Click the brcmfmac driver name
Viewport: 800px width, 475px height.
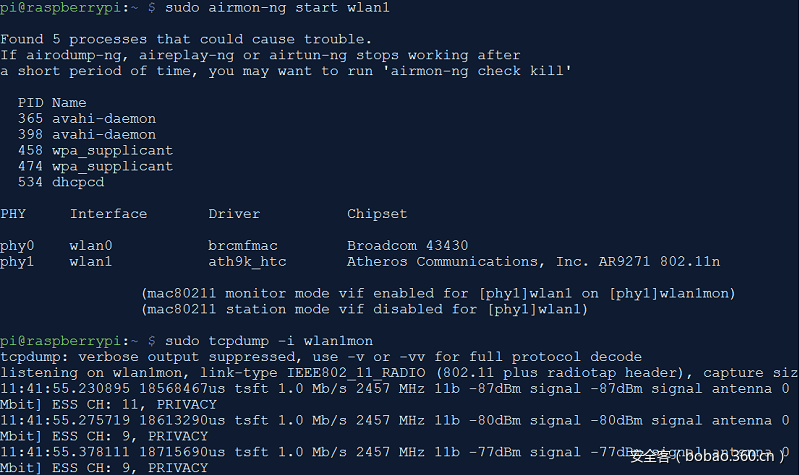[243, 246]
